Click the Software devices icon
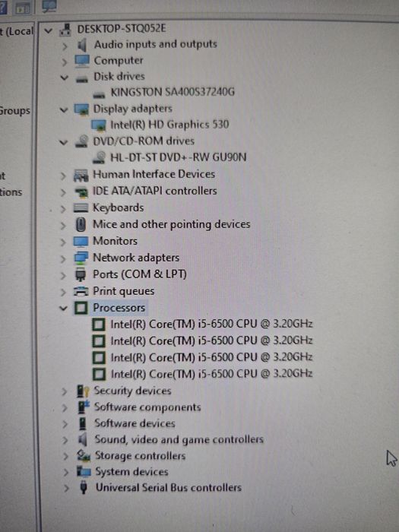The height and width of the screenshot is (532, 399). coord(82,423)
